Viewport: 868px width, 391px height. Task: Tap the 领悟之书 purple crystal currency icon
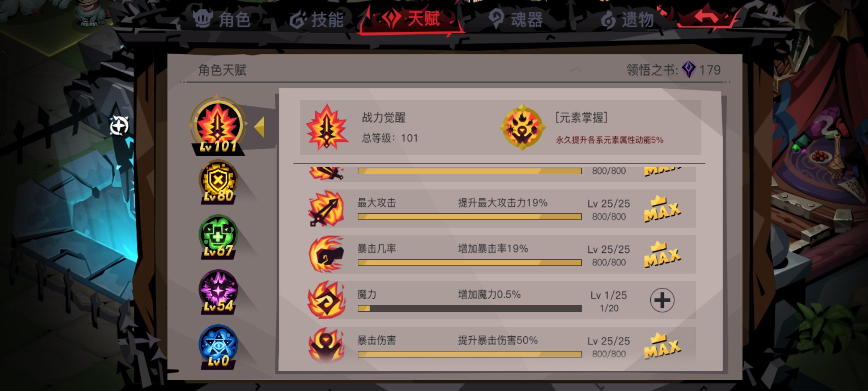click(689, 69)
